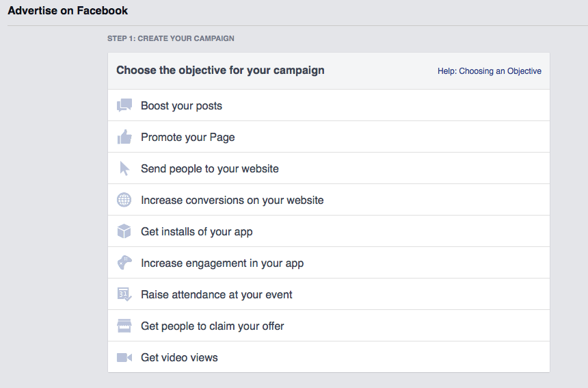Choose Promote your Page objective
Image resolution: width=588 pixels, height=388 pixels.
click(328, 137)
